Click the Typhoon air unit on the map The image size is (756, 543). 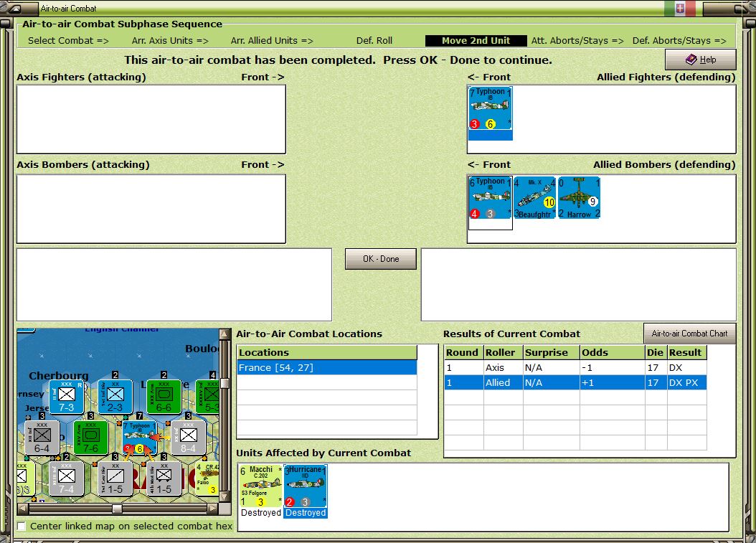point(139,438)
